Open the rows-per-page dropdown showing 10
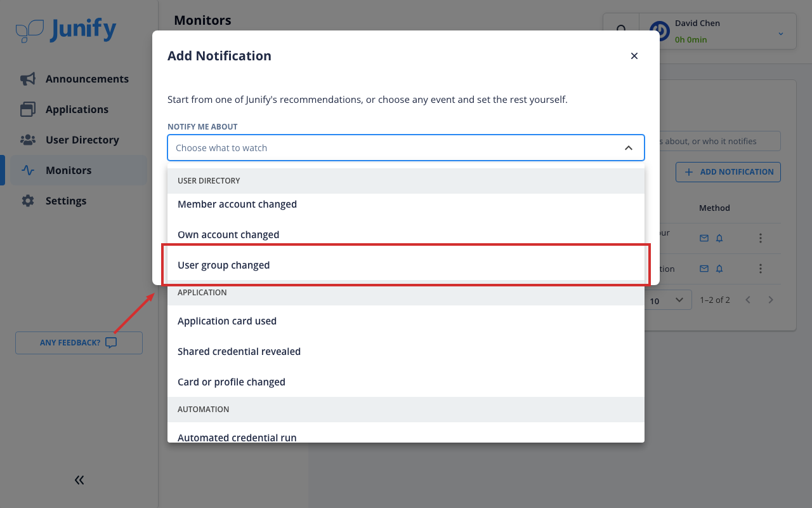Screen dimensions: 812x508 tap(668, 300)
